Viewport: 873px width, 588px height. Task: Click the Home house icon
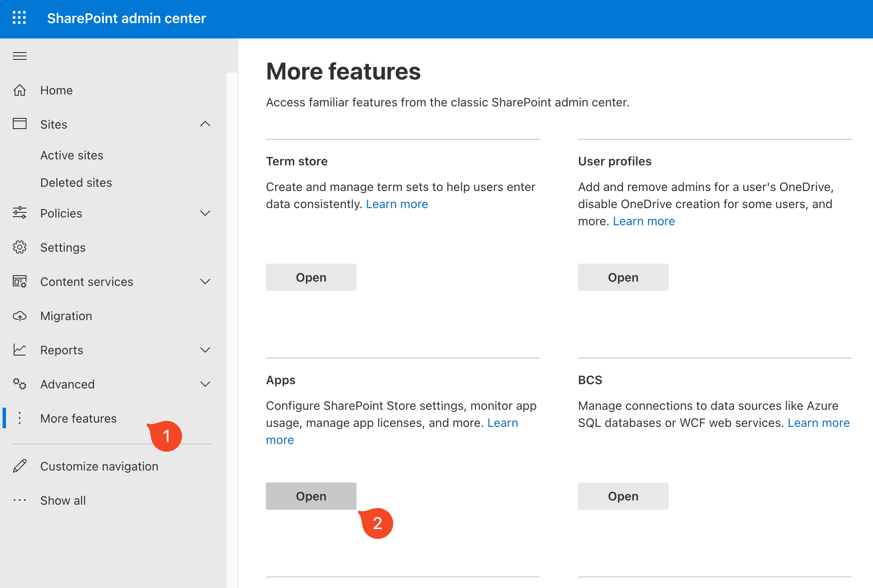point(20,90)
